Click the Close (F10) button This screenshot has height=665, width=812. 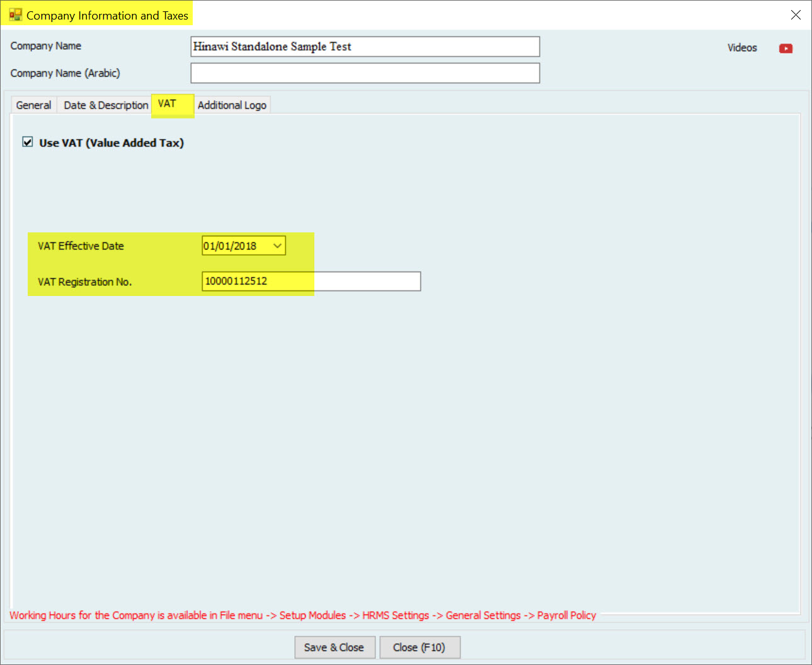[420, 647]
